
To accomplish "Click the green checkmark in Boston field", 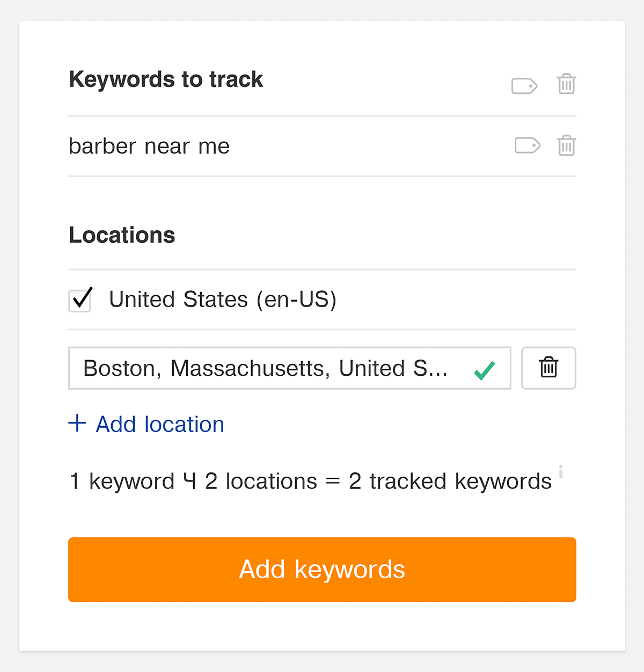I will tap(485, 370).
